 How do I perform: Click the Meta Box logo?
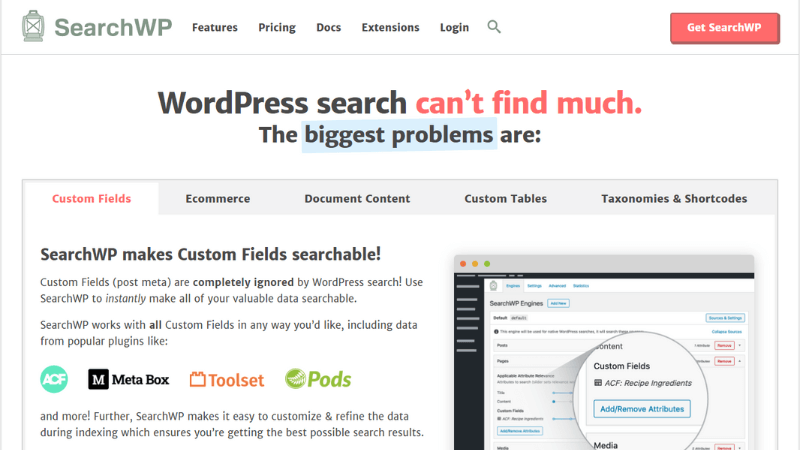pyautogui.click(x=129, y=379)
